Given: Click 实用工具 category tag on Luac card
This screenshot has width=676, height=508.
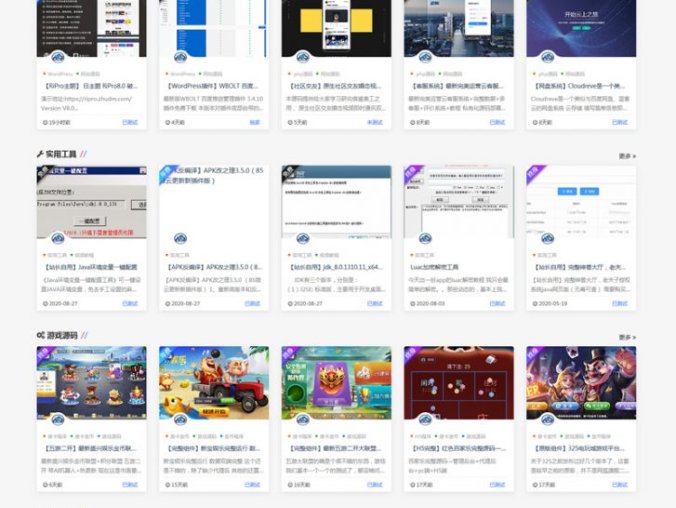Looking at the screenshot, I should click(424, 255).
